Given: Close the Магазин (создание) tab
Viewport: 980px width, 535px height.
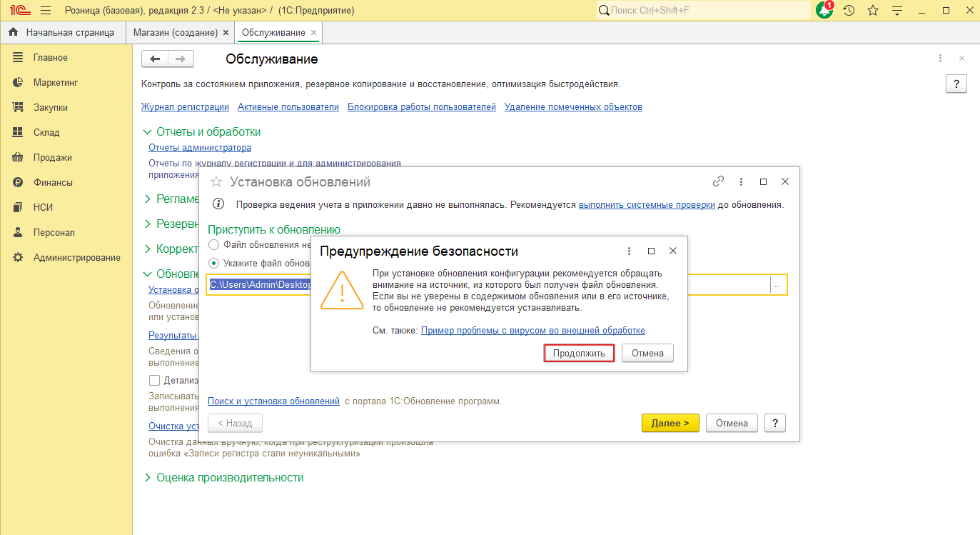Looking at the screenshot, I should 226,32.
